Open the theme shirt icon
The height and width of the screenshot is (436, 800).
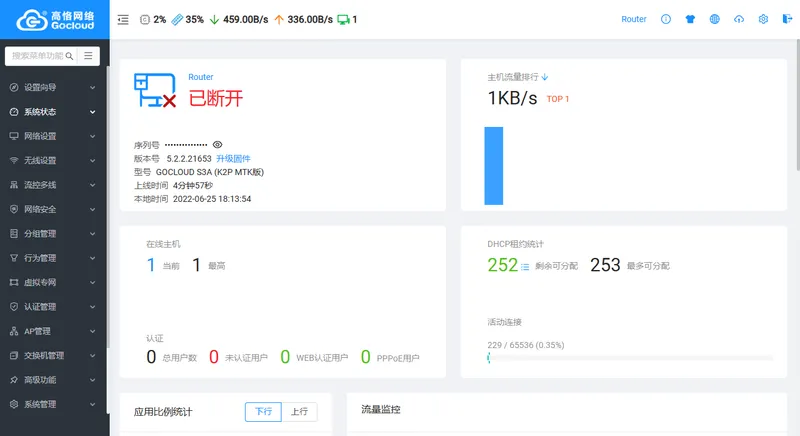(x=690, y=19)
